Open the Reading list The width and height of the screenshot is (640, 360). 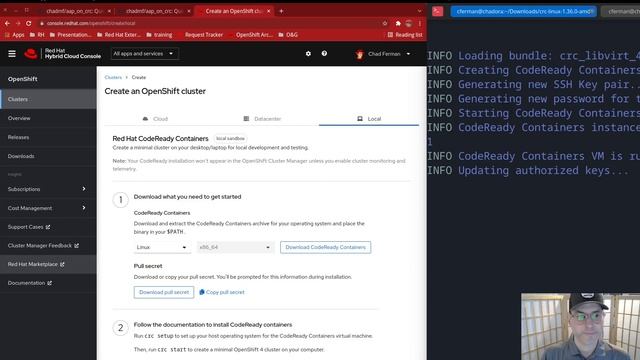pos(405,35)
